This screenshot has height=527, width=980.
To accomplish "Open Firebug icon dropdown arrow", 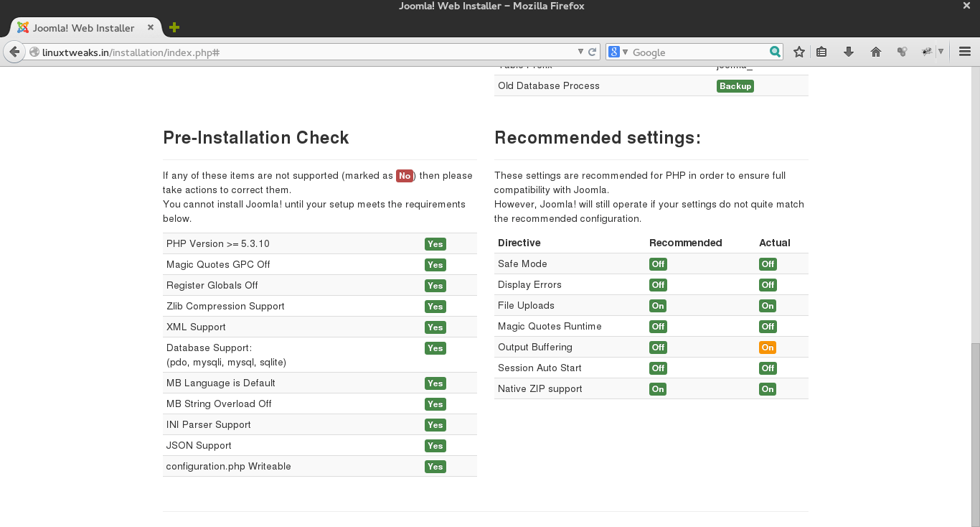I will [941, 52].
